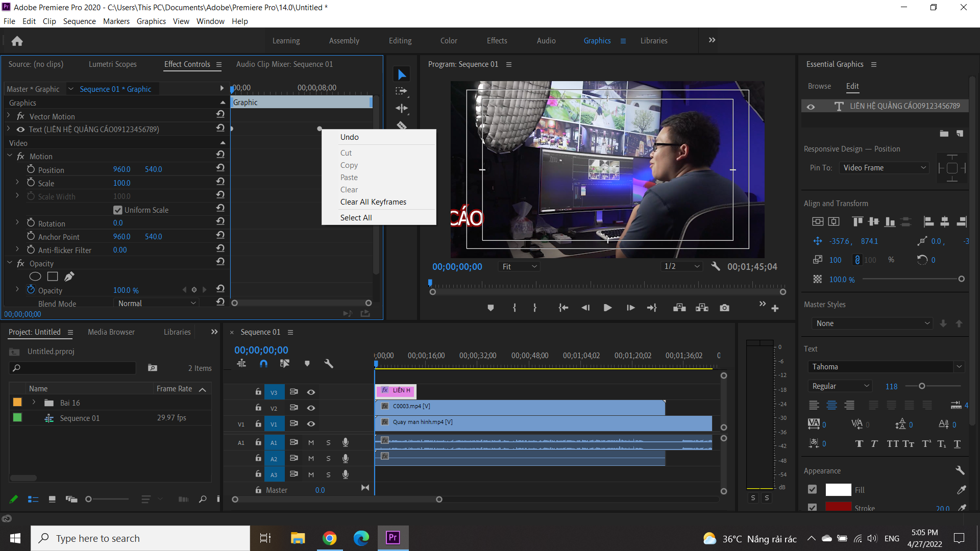The height and width of the screenshot is (551, 980).
Task: Open the stroke color swatch
Action: pyautogui.click(x=838, y=507)
